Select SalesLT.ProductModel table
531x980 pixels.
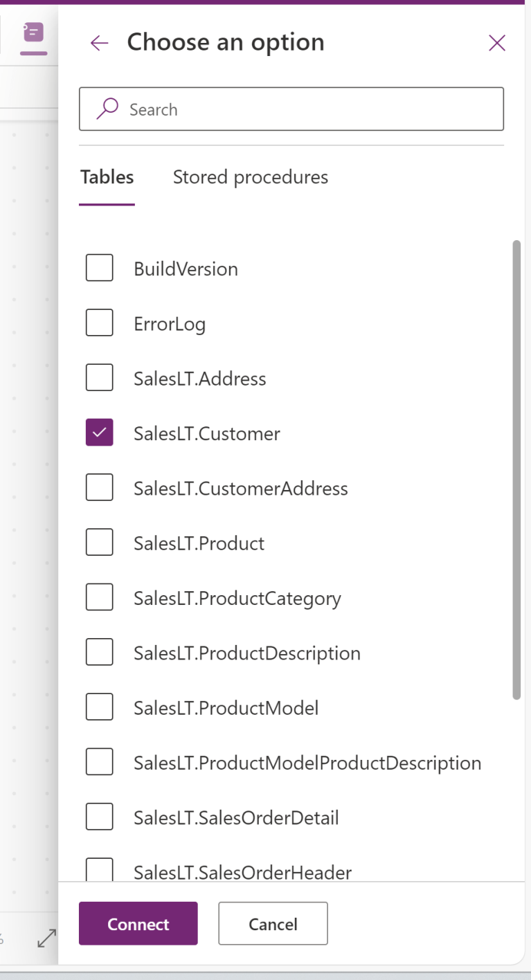click(x=99, y=707)
